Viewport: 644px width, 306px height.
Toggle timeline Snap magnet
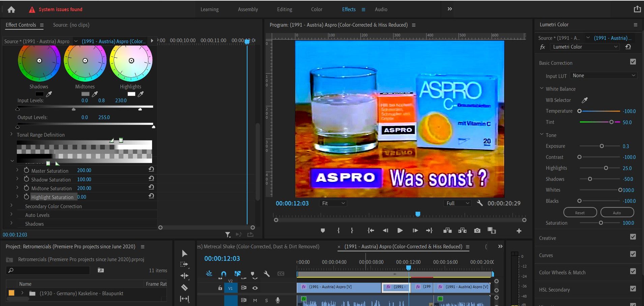click(224, 274)
